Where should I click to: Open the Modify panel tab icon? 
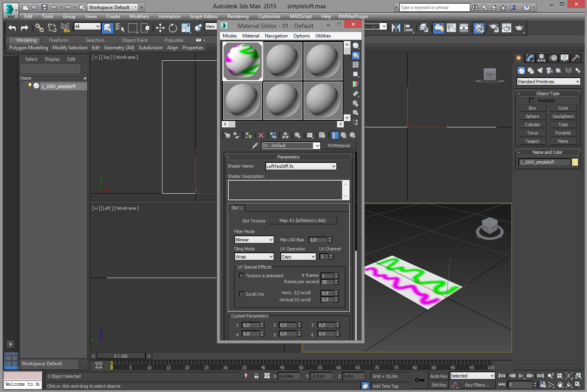[x=530, y=58]
